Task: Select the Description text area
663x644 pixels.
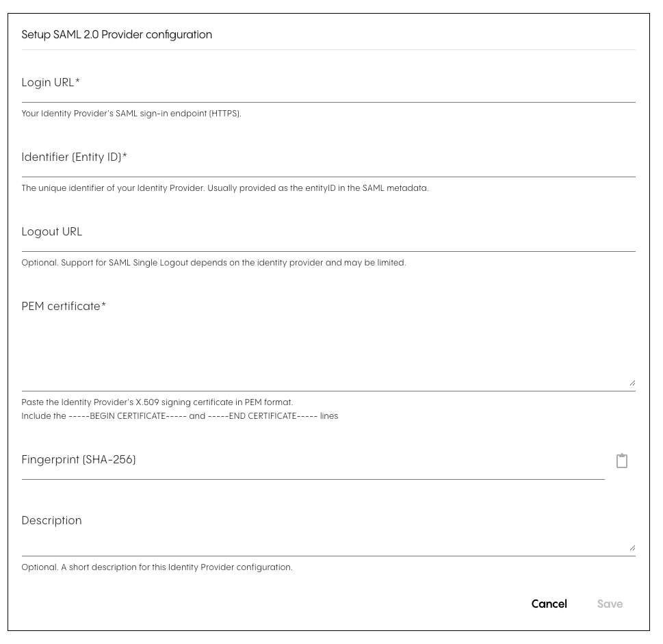Action: (328, 532)
